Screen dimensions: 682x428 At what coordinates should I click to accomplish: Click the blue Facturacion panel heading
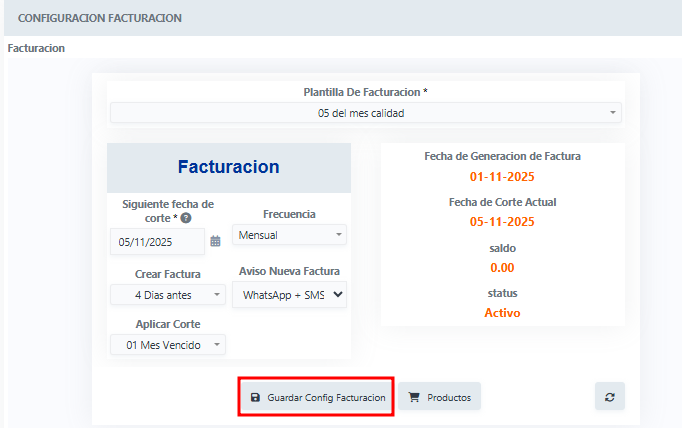pyautogui.click(x=229, y=167)
